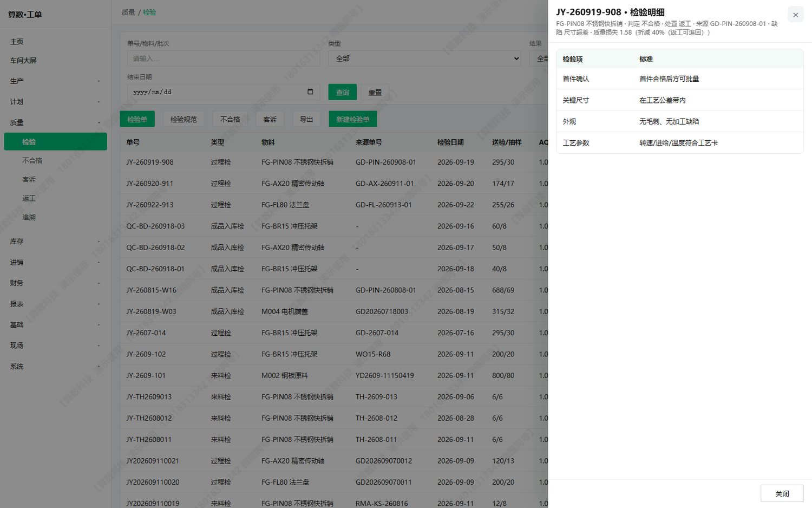This screenshot has height=508, width=812.
Task: Expand the 库存 sidebar menu
Action: click(55, 242)
